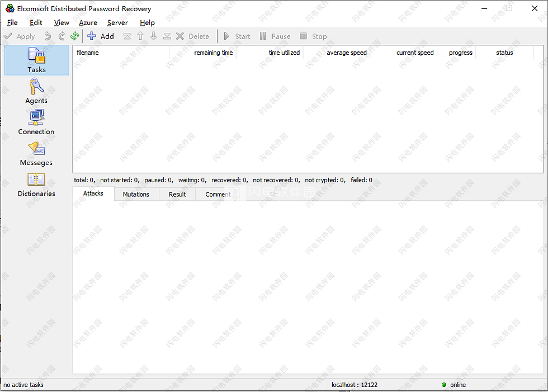548x392 pixels.
Task: Open the Connection settings panel
Action: (x=36, y=122)
